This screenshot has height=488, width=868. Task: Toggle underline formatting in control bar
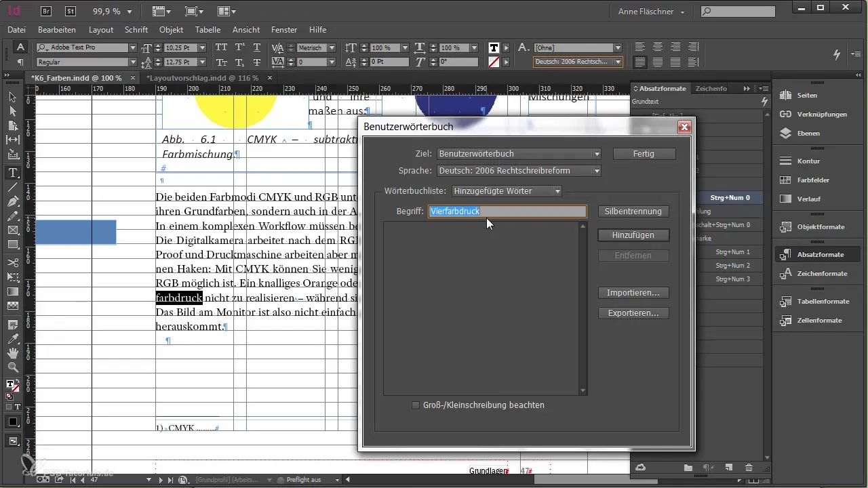256,47
